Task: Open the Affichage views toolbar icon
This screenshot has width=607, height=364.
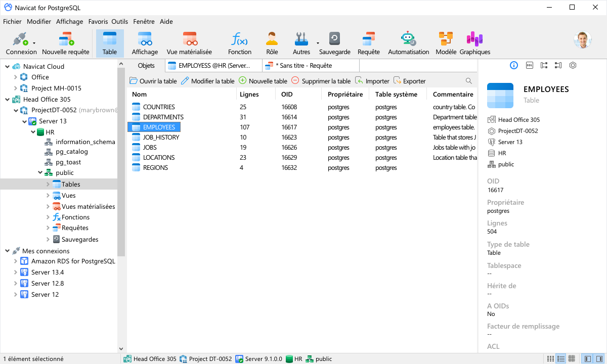Action: click(x=145, y=43)
